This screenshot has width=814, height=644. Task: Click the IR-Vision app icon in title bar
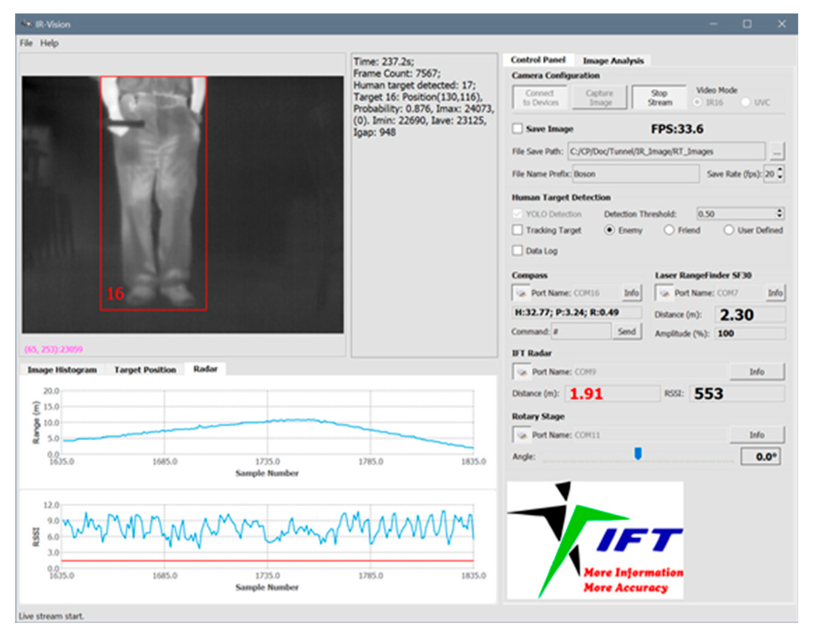27,24
